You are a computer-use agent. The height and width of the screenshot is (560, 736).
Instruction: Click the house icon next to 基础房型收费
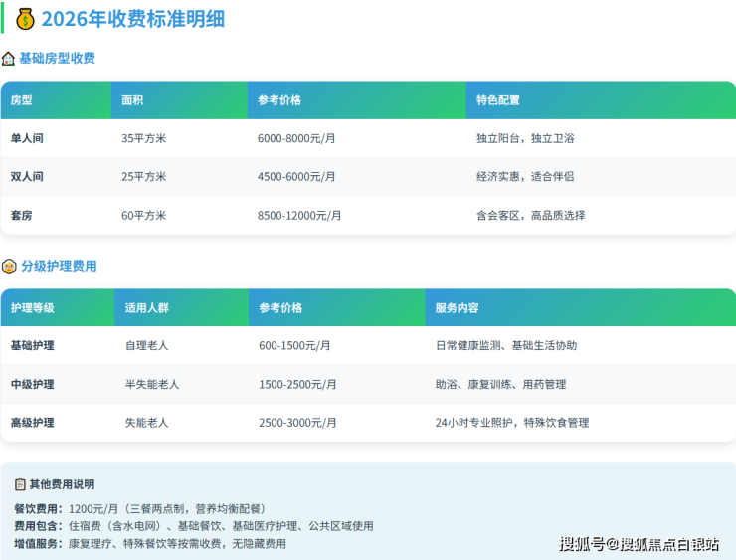9,59
